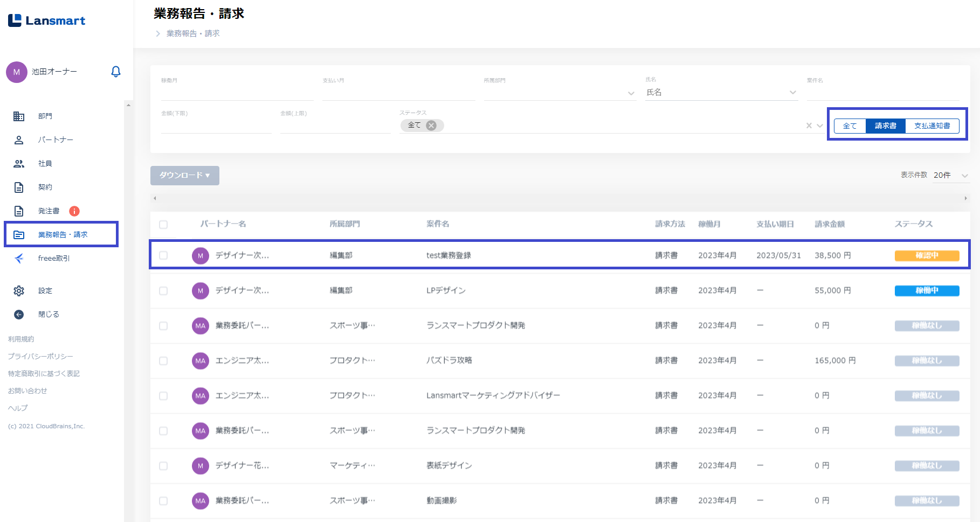Select the 全て segment tab
The image size is (980, 522).
click(x=850, y=126)
